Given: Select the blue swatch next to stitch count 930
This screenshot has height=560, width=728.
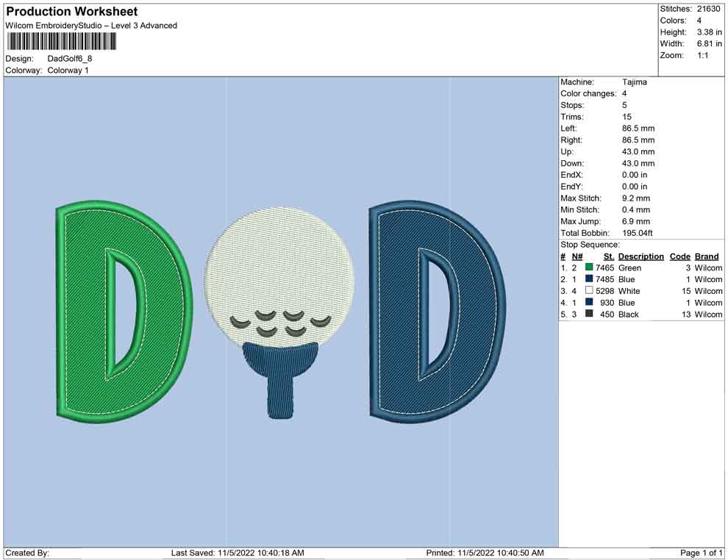Looking at the screenshot, I should pyautogui.click(x=589, y=303).
